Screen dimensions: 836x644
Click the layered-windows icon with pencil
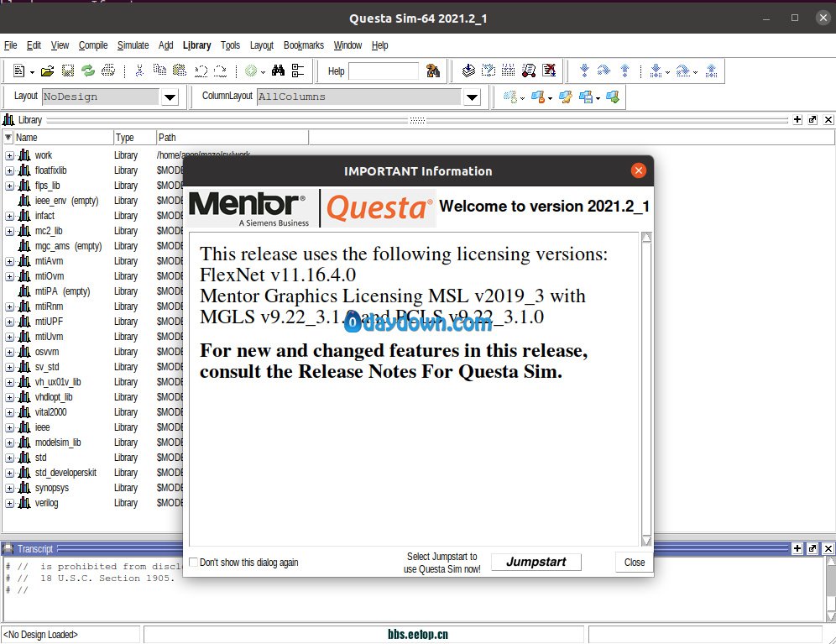(x=566, y=97)
